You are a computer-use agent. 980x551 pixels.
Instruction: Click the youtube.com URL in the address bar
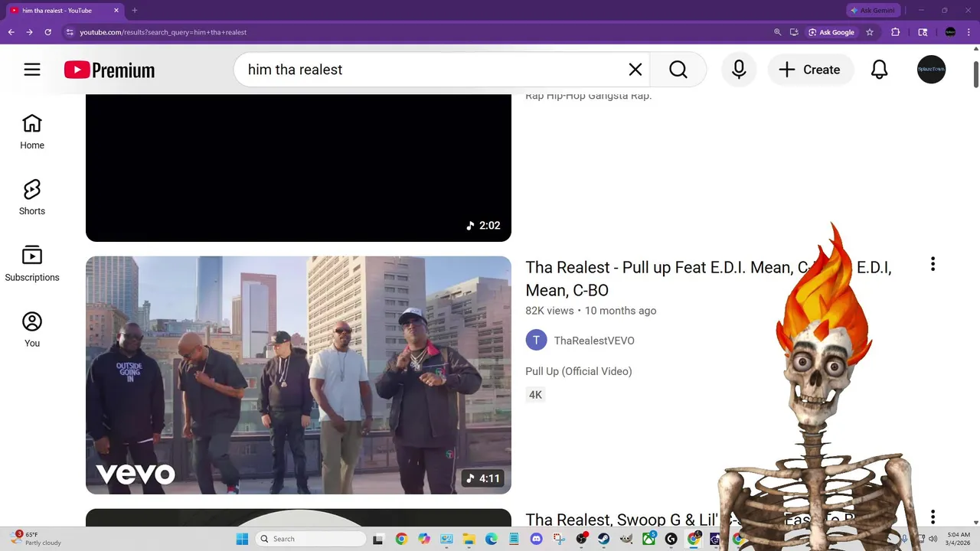tap(163, 32)
